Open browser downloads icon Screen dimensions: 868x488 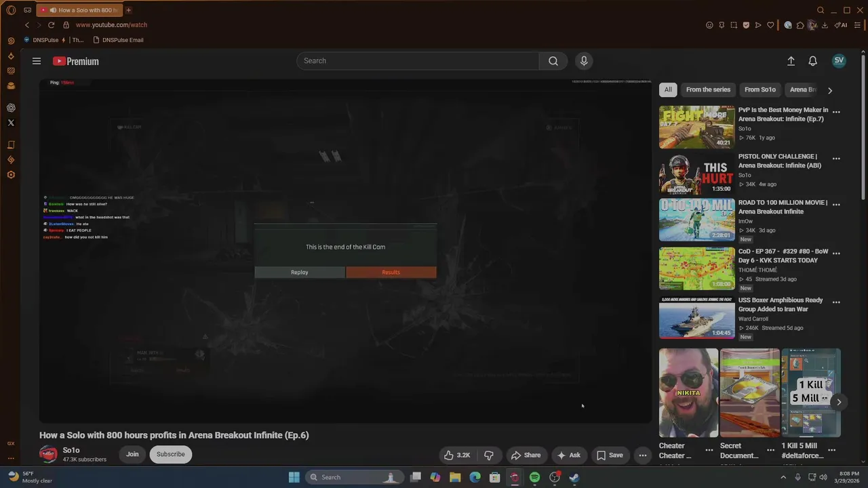tap(825, 25)
